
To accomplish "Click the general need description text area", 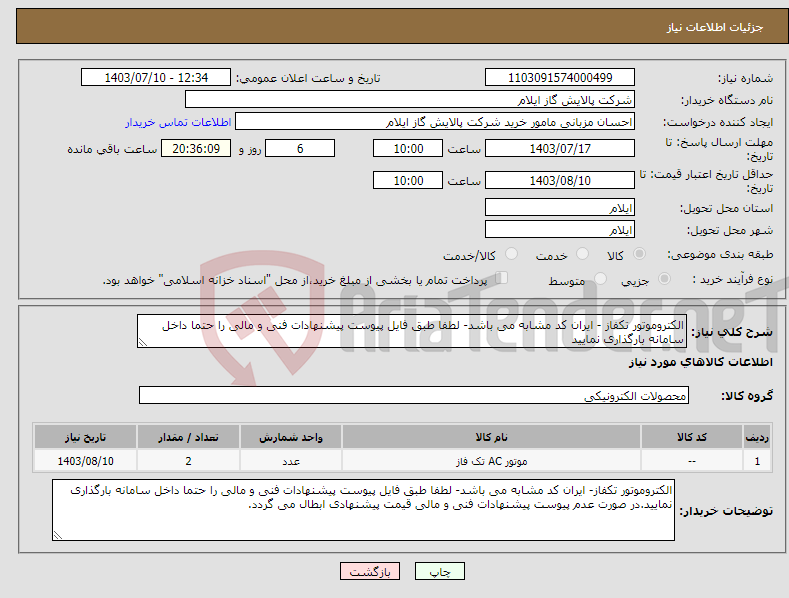I will point(412,331).
